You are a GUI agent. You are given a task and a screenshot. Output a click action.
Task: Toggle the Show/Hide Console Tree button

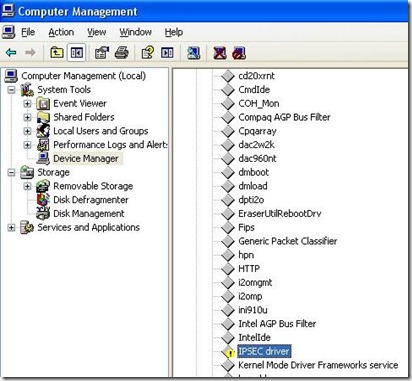76,53
